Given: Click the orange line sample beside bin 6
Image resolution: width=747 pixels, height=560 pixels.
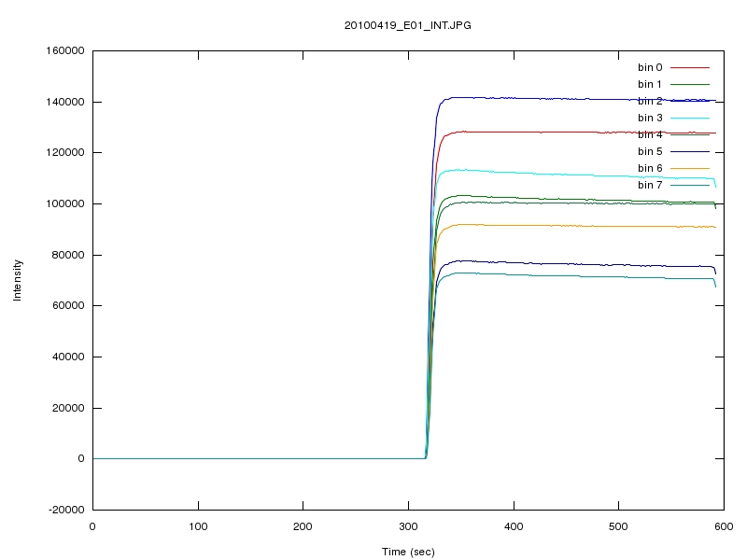Looking at the screenshot, I should (x=690, y=168).
